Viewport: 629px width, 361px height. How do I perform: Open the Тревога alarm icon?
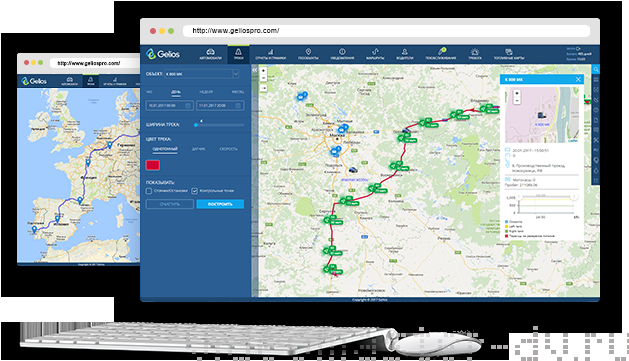[x=475, y=52]
